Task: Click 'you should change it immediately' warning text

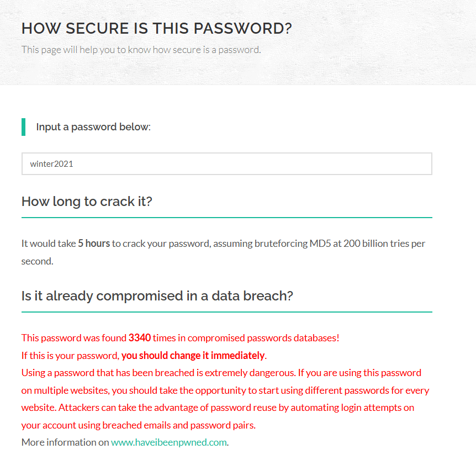Action: click(193, 356)
